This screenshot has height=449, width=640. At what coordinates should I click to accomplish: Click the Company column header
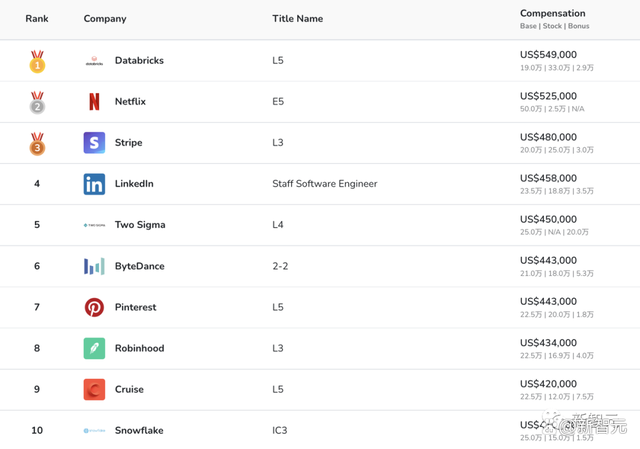click(x=105, y=19)
